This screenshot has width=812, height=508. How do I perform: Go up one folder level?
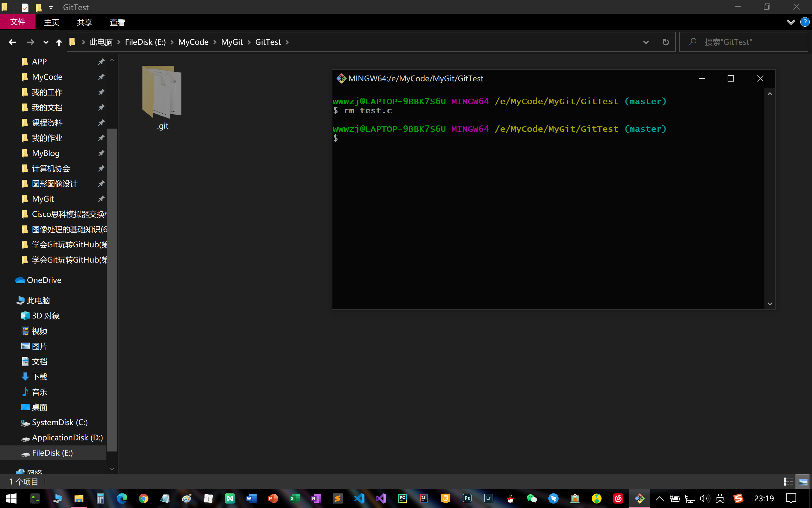[59, 42]
